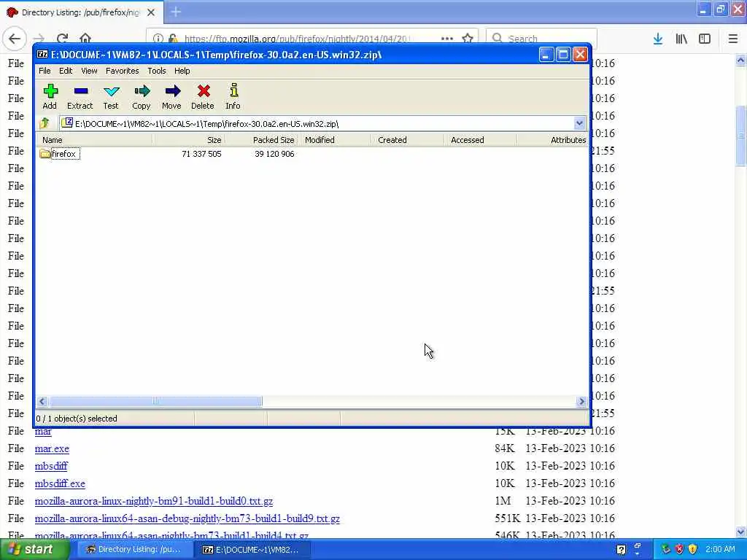Click 39 120 906 packed size value
The width and height of the screenshot is (747, 560).
[274, 154]
